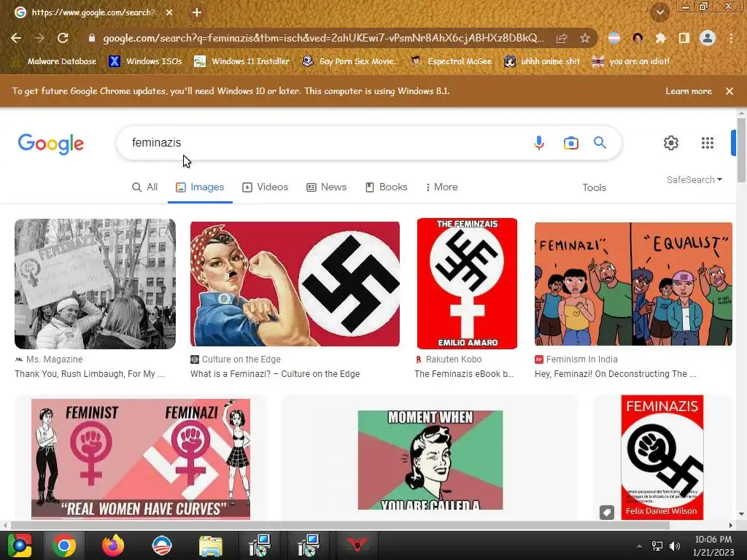747x560 pixels.
Task: Open the uhhh anime shit bookmark
Action: point(542,61)
